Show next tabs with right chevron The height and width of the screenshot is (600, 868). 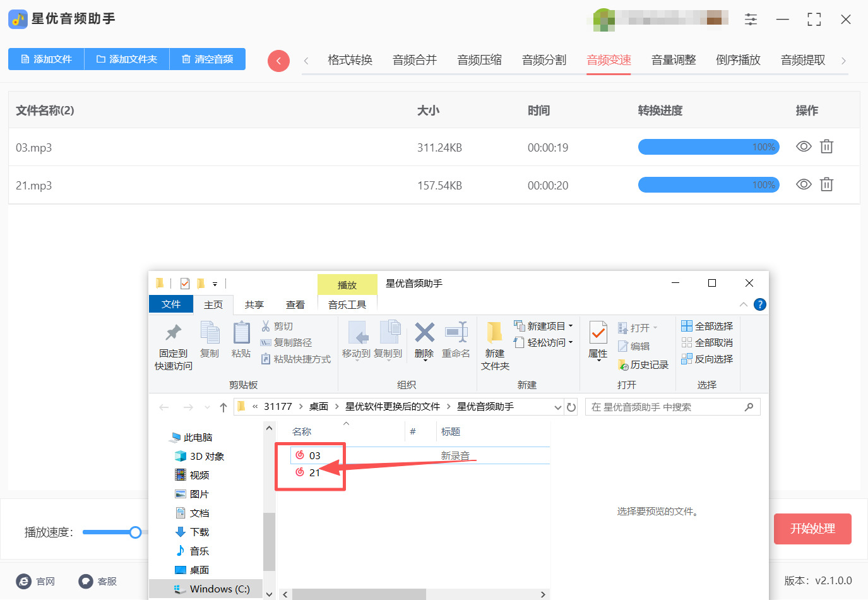tap(843, 61)
